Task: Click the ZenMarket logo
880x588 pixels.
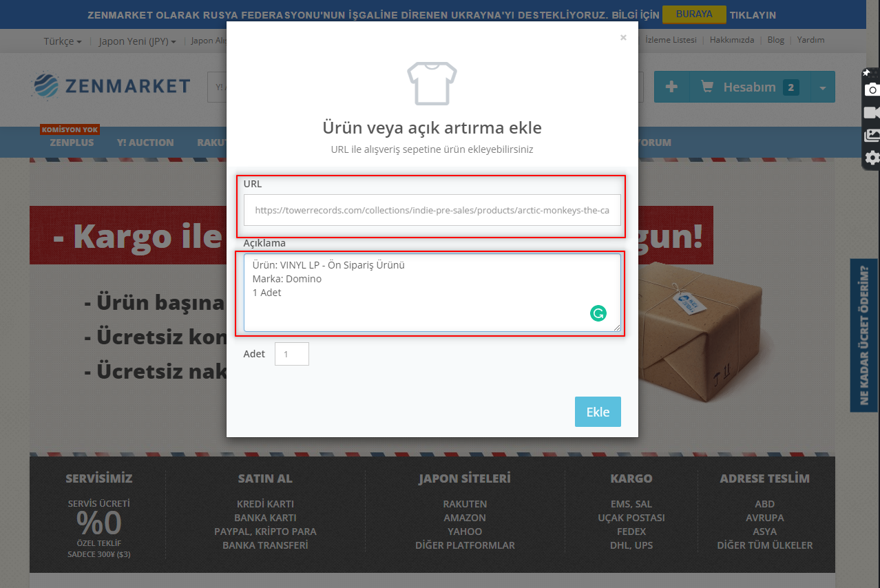Action: [x=111, y=86]
